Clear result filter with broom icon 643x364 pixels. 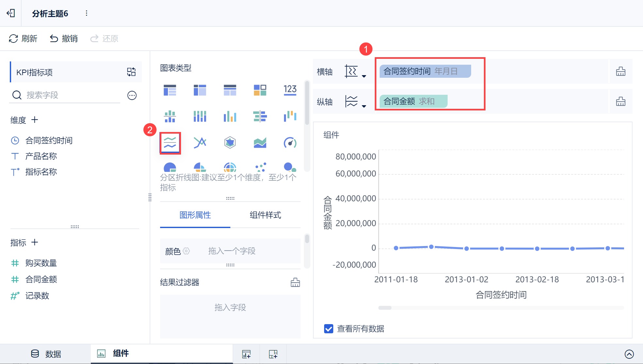pos(295,282)
